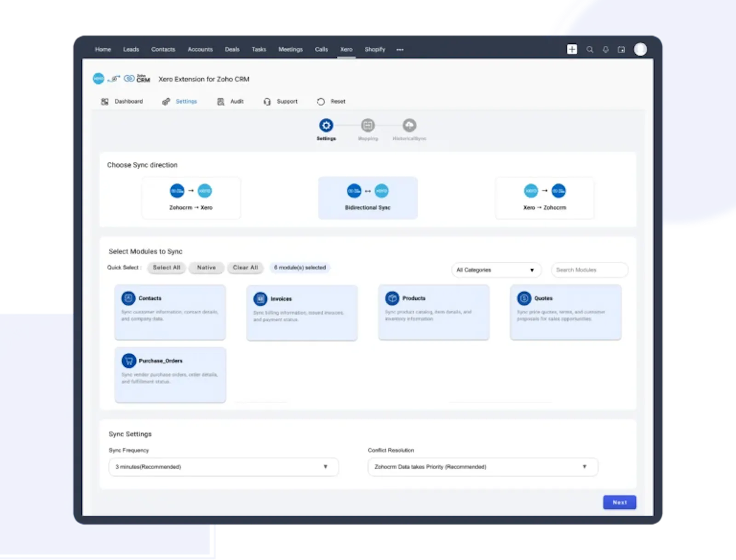736x560 pixels.
Task: Toggle the Contacts module card
Action: pos(170,312)
